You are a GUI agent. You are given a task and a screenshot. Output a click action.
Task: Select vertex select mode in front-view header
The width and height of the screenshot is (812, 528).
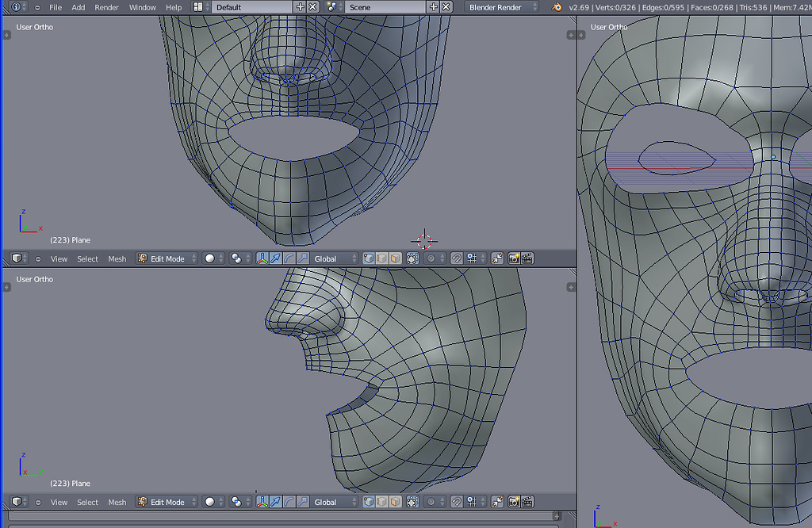[369, 258]
